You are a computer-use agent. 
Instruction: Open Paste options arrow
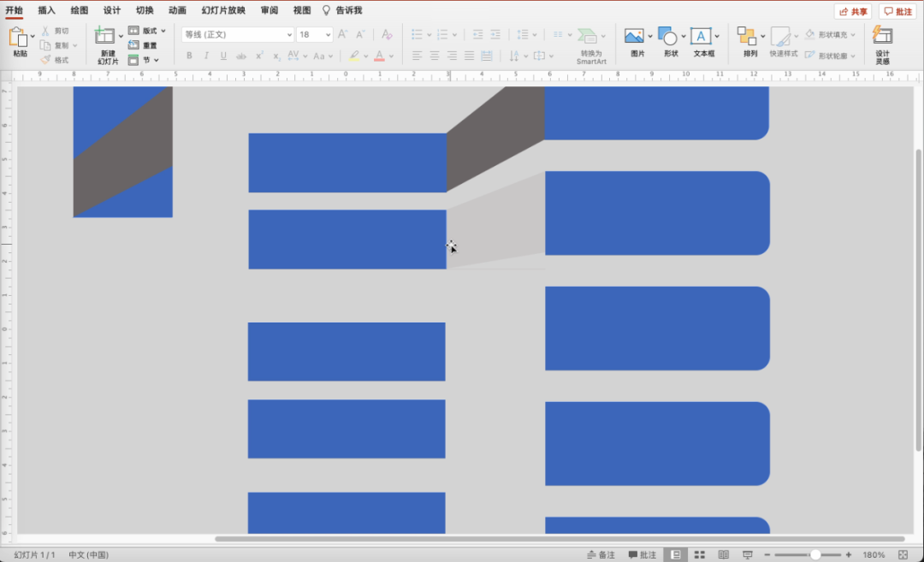point(33,37)
